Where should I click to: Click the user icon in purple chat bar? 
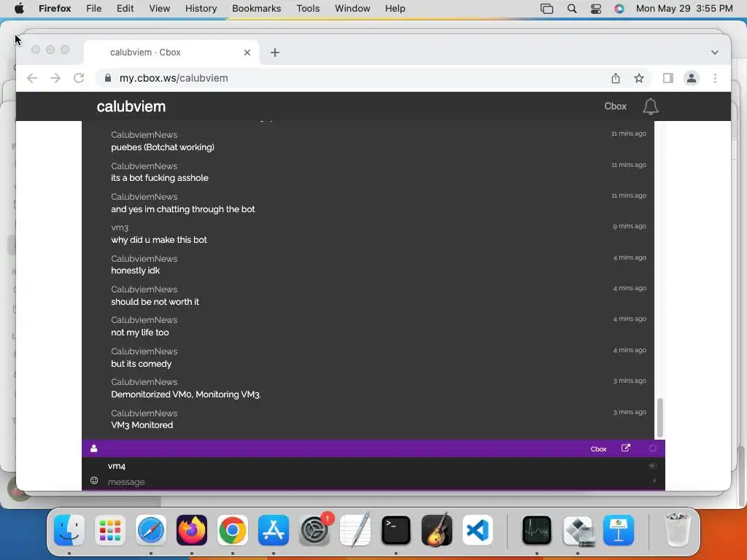click(x=94, y=448)
